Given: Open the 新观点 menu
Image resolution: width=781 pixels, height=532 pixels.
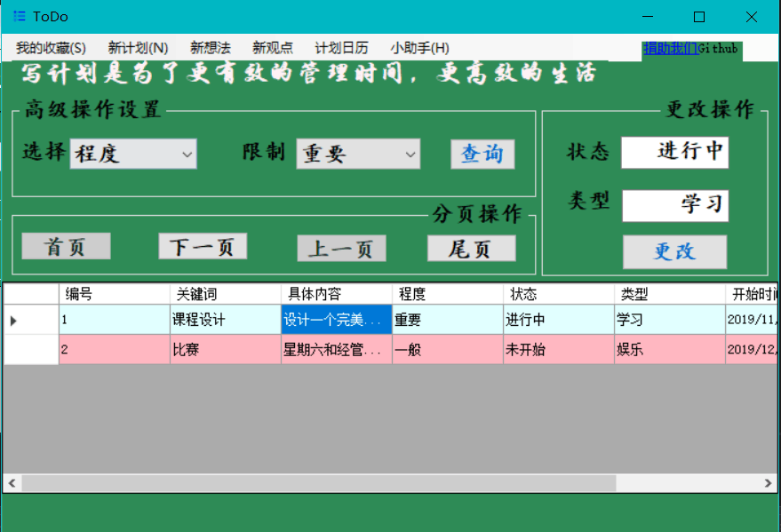Looking at the screenshot, I should [x=273, y=48].
